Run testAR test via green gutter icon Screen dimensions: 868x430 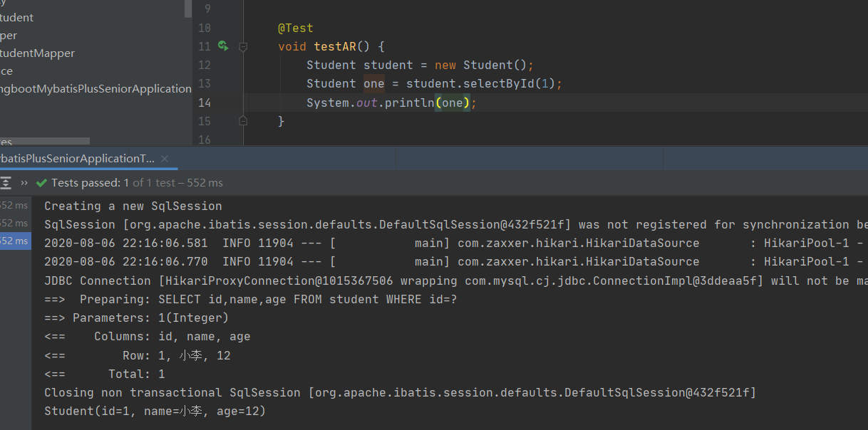pyautogui.click(x=222, y=46)
